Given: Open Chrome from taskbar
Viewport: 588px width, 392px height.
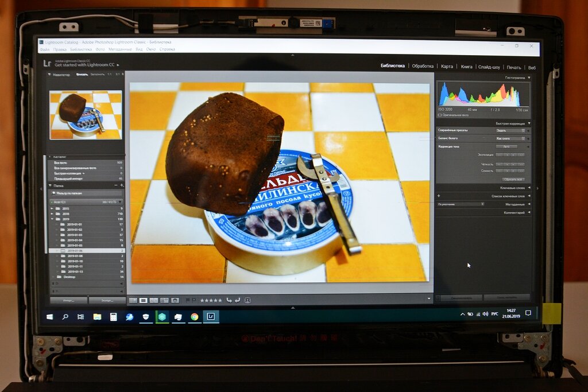Looking at the screenshot, I should pos(195,317).
